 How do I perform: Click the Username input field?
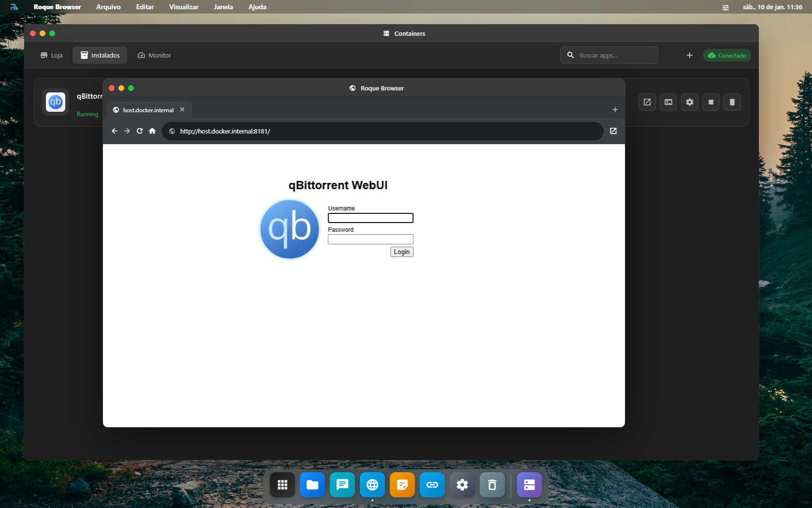pos(370,218)
